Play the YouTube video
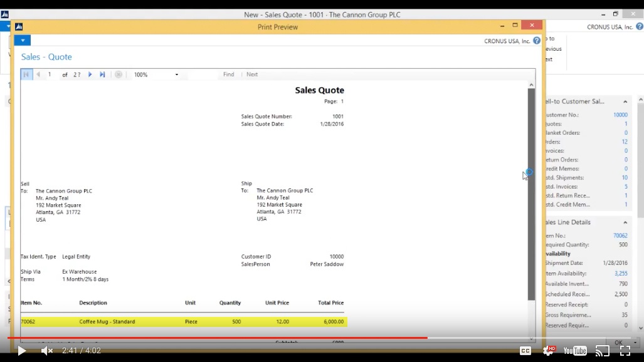644x362 pixels. (x=22, y=351)
